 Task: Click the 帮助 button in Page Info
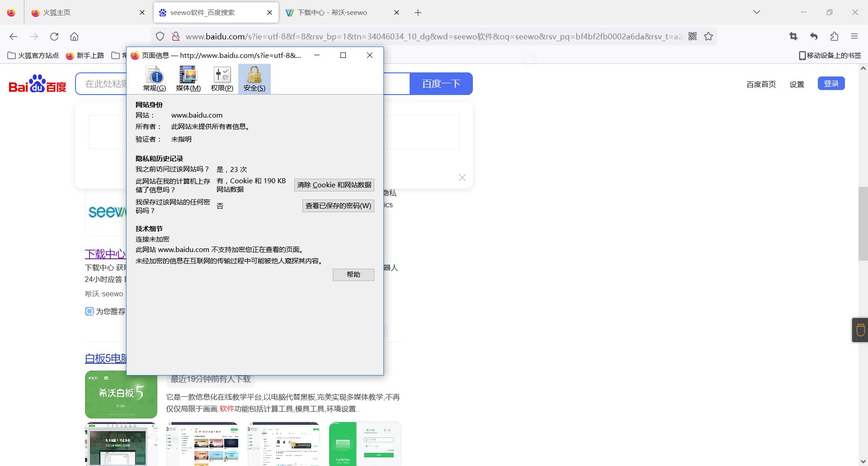[x=354, y=275]
